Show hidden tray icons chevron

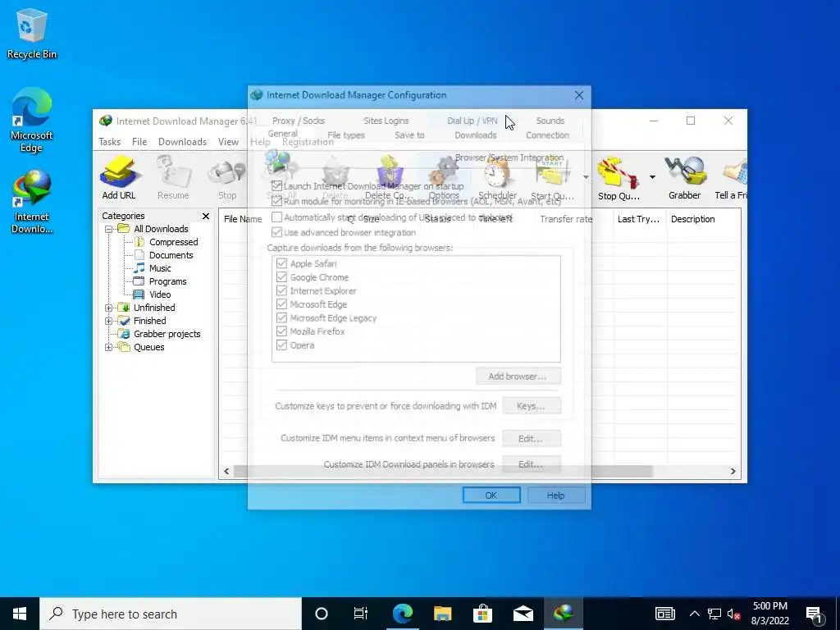(x=694, y=614)
